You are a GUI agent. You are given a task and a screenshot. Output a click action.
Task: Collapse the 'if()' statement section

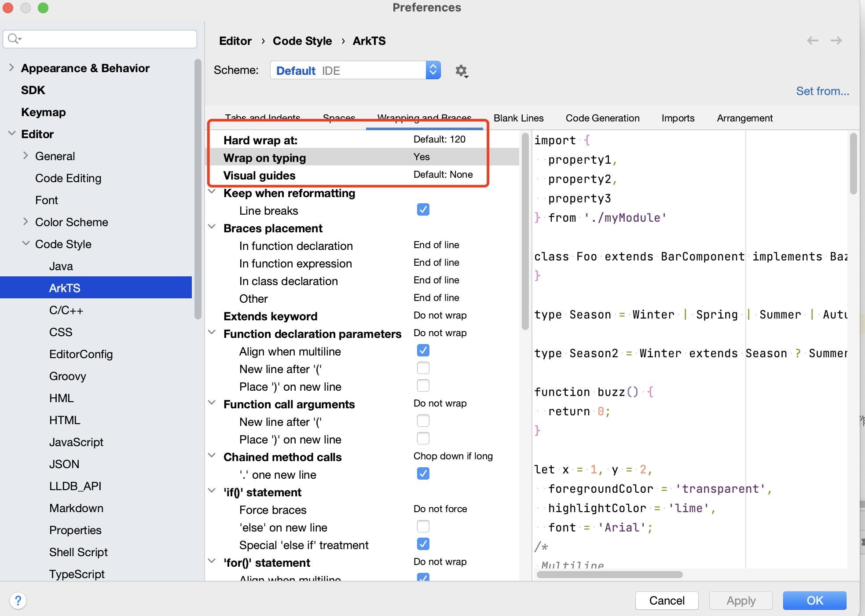(212, 491)
